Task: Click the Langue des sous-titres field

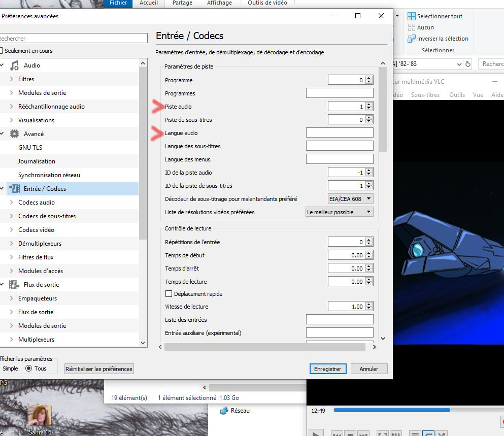Action: [x=340, y=146]
